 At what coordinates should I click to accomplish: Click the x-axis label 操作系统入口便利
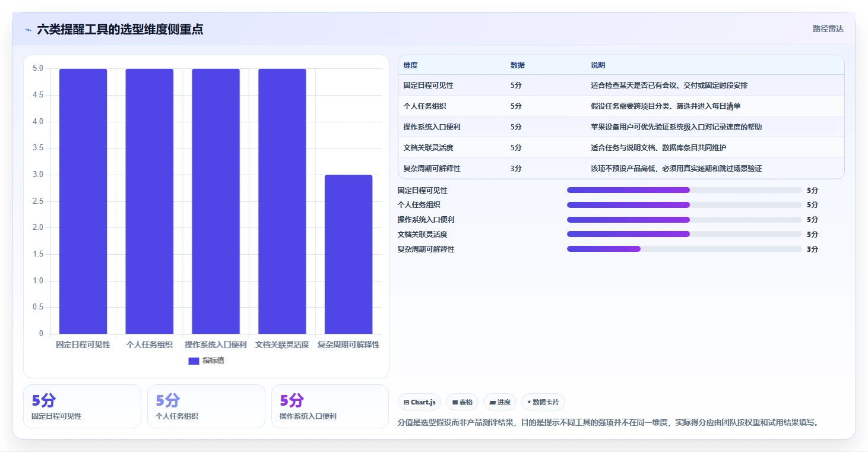(216, 344)
